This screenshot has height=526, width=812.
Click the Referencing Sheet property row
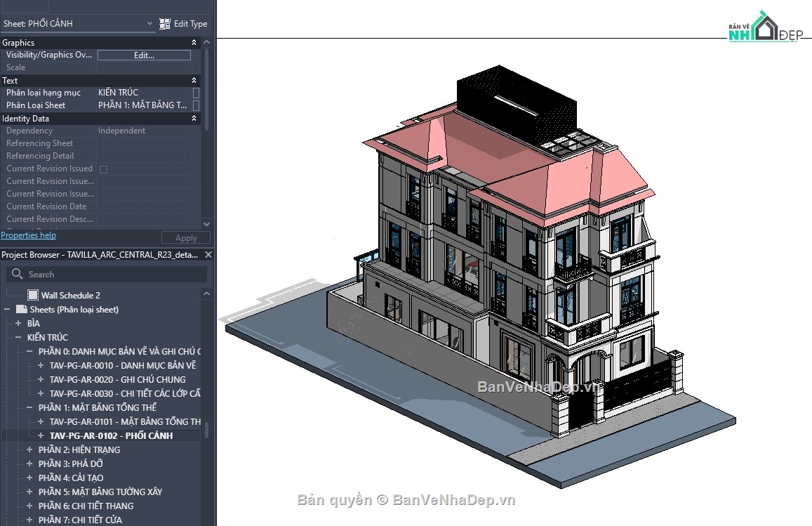coord(100,143)
